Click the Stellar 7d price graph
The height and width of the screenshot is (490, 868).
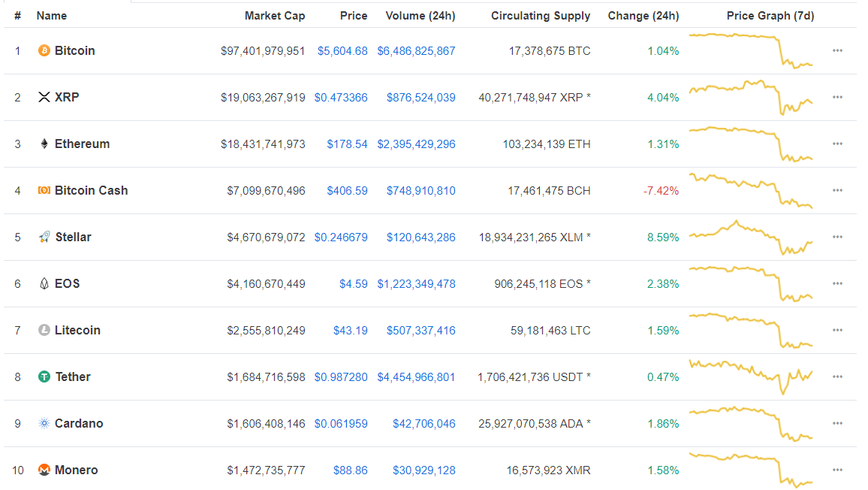coord(751,237)
